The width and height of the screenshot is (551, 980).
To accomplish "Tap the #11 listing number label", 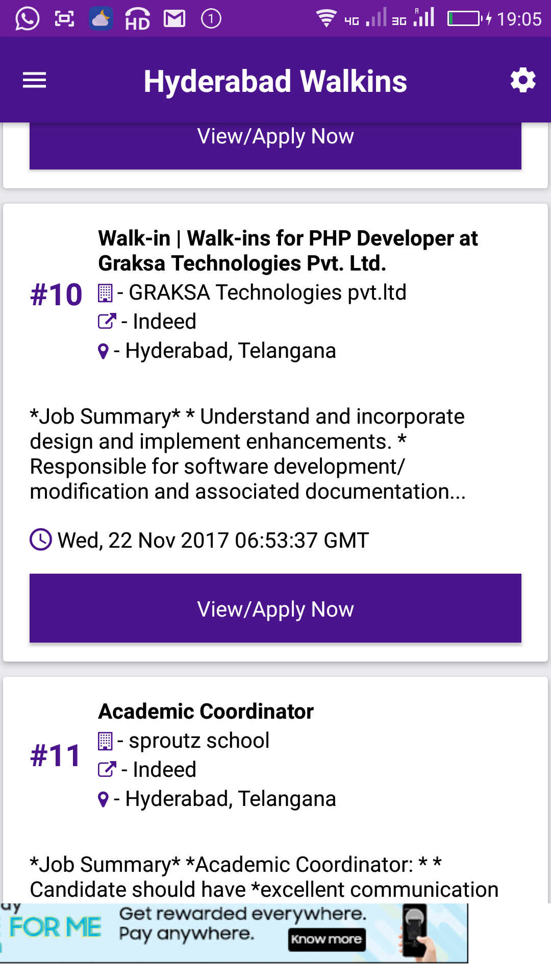I will [56, 756].
